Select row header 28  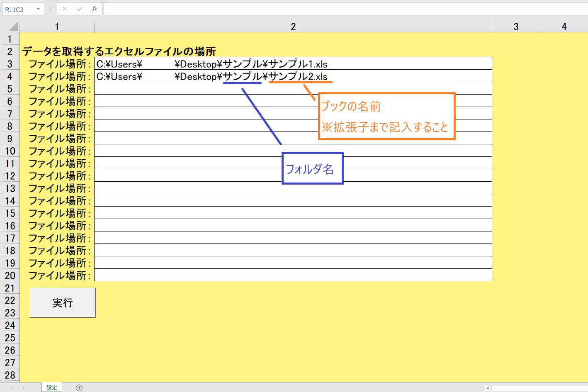pyautogui.click(x=10, y=375)
